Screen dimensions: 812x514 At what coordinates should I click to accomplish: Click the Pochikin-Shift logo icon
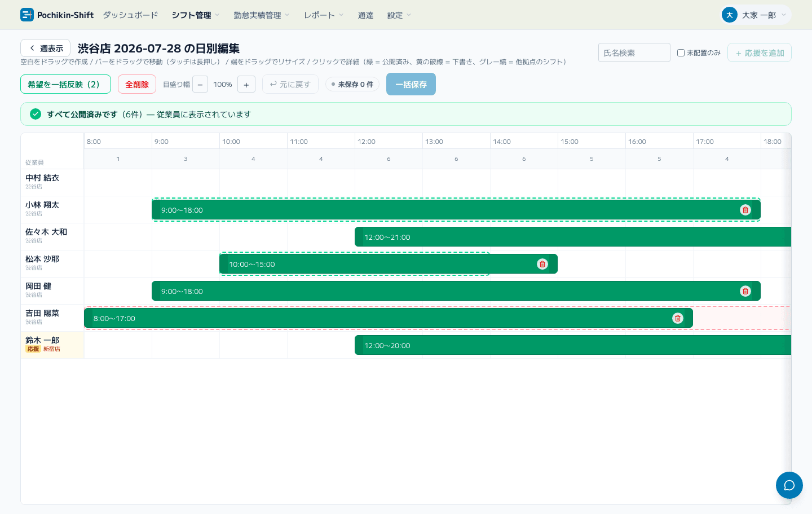[27, 15]
